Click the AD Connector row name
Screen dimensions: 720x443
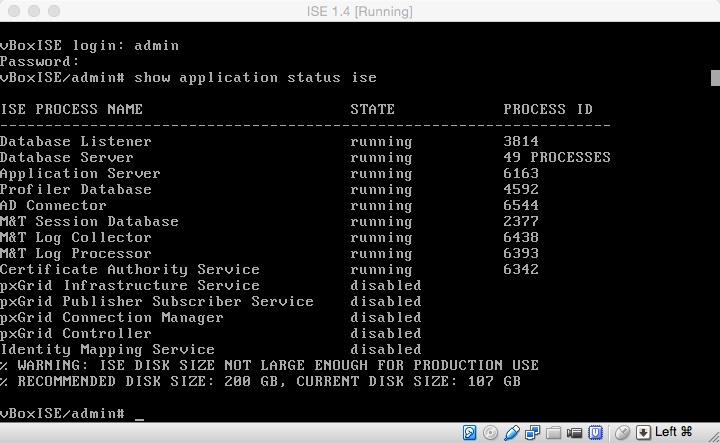(x=53, y=205)
